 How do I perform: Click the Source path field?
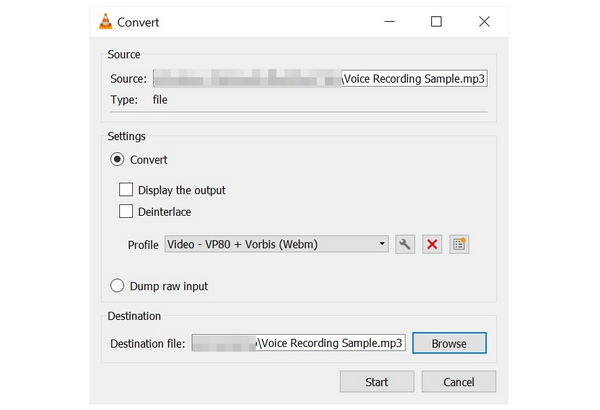[x=320, y=78]
